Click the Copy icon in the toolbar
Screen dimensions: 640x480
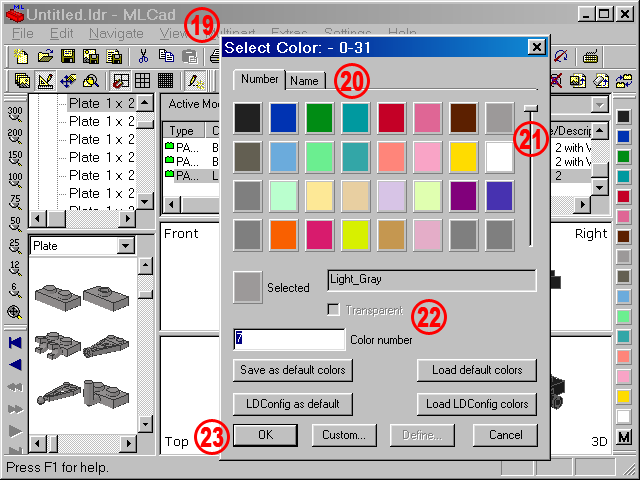pyautogui.click(x=166, y=56)
